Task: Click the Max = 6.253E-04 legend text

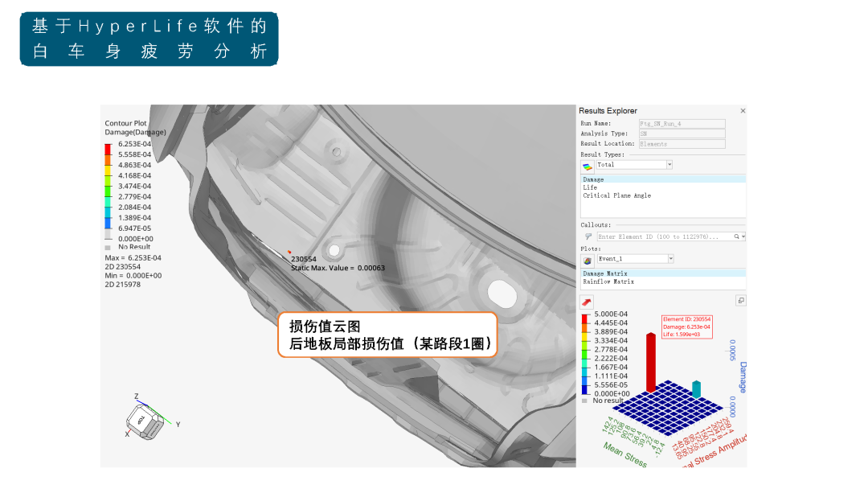Action: (133, 258)
